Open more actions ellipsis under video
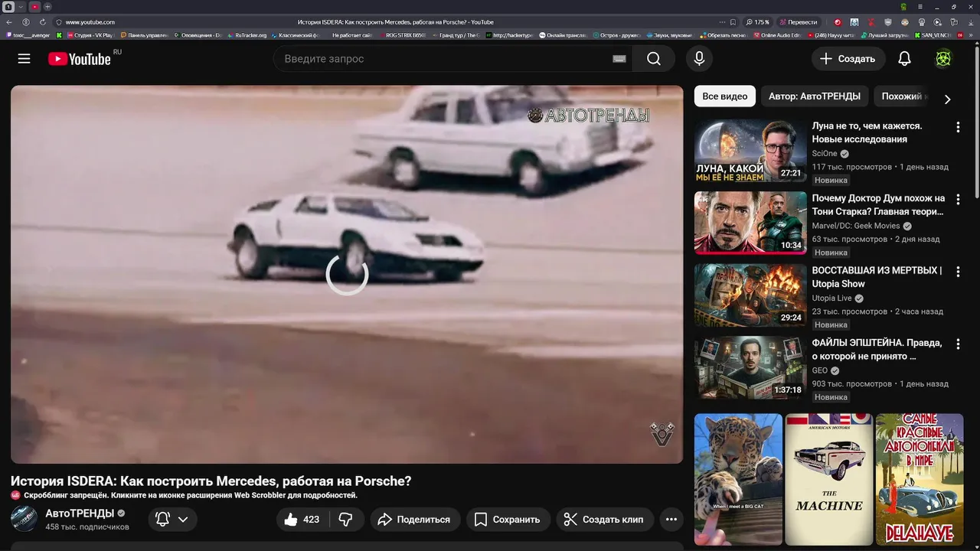Screen dimensions: 980x551 point(671,520)
